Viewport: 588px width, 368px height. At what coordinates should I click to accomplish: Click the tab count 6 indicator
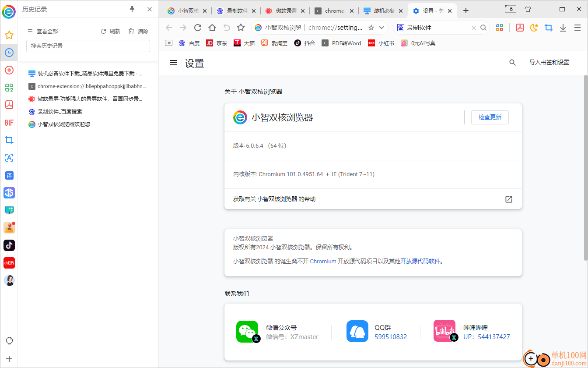click(x=510, y=9)
